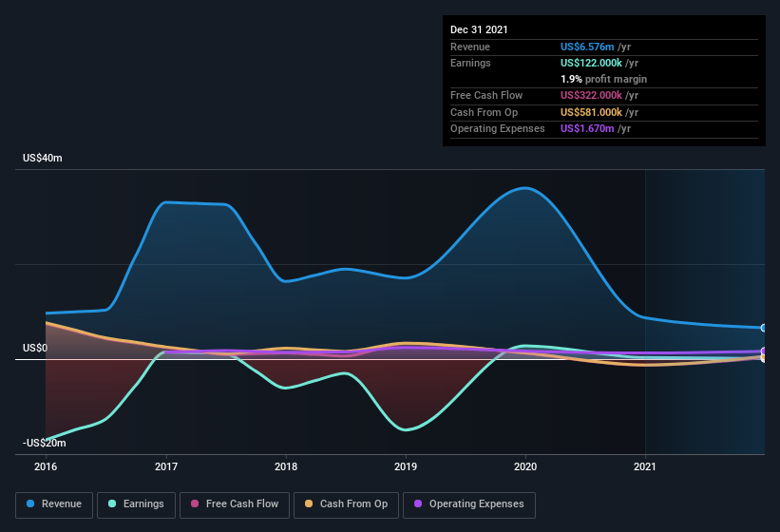Click the US$6.576m revenue value

587,47
